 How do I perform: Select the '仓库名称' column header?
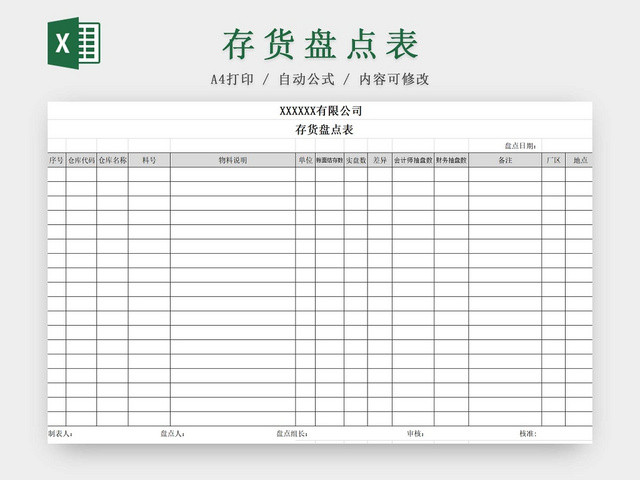[x=112, y=160]
